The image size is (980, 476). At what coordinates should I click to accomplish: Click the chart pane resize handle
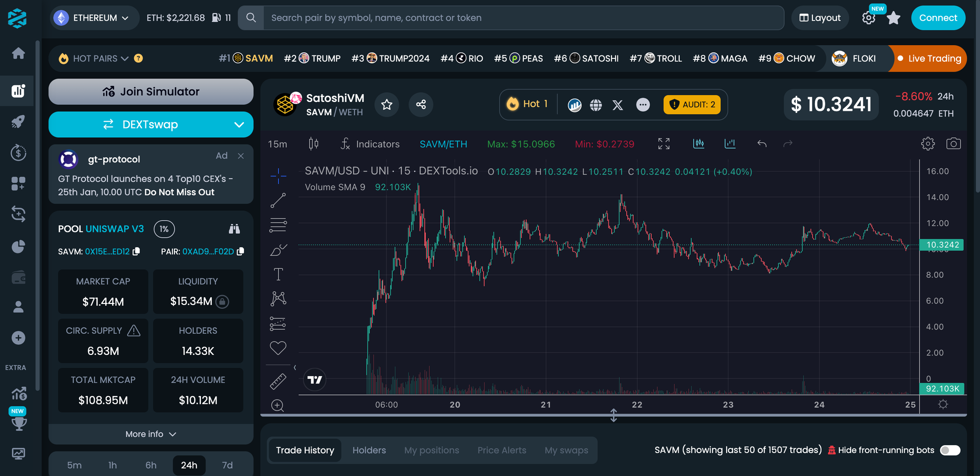[613, 415]
